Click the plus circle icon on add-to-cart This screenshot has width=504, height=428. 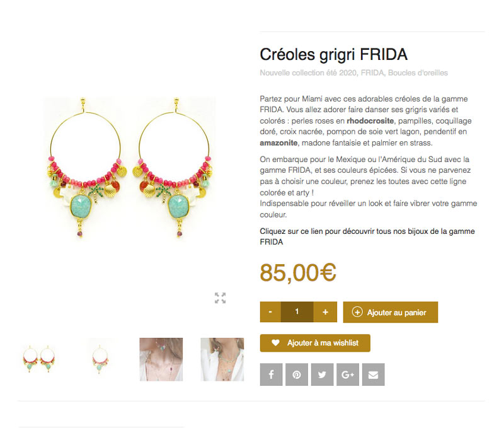click(357, 312)
